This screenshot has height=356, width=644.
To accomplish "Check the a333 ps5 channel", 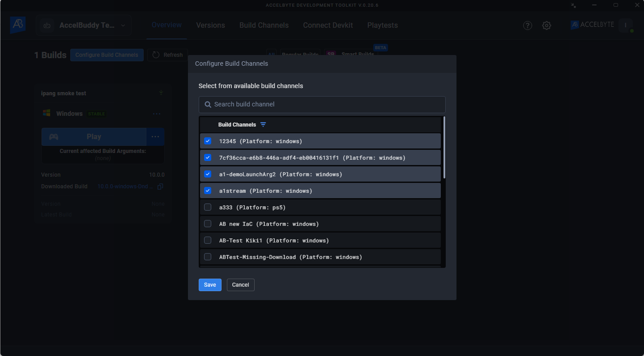I will click(x=208, y=208).
